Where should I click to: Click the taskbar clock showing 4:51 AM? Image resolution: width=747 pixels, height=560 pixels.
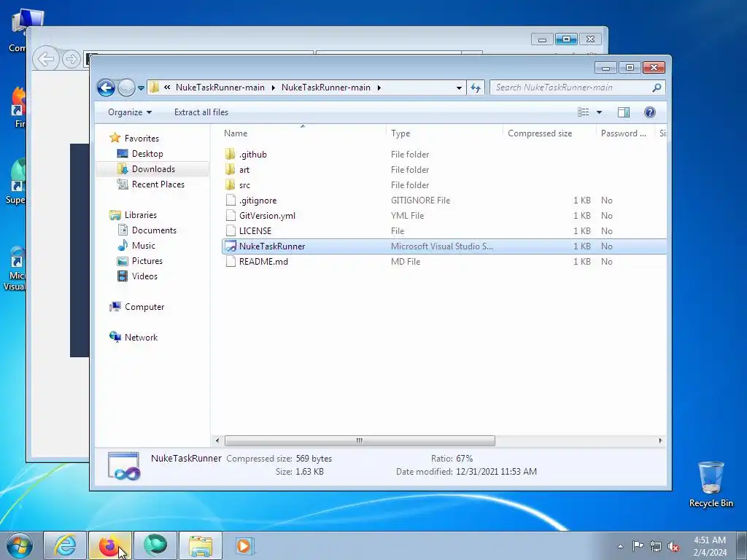tap(709, 546)
